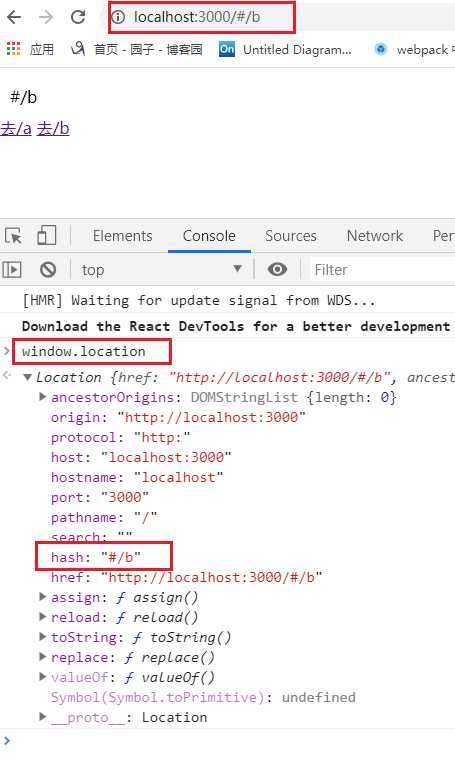Click the pathname "/" row
Screen dimensions: 455x761
coord(104,517)
